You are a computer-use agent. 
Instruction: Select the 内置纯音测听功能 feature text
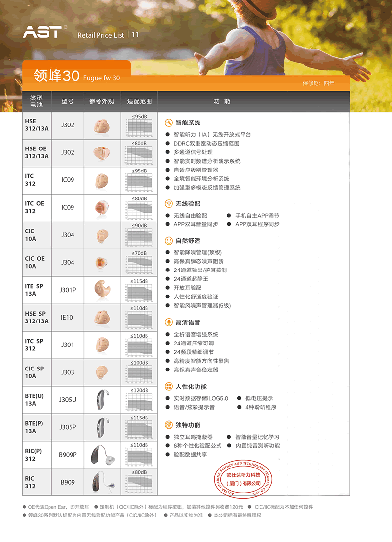coord(257,446)
